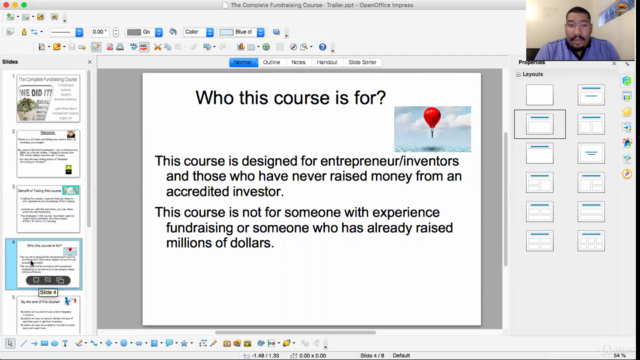Image resolution: width=640 pixels, height=360 pixels.
Task: Apply the Title and two content layout
Action: [591, 124]
